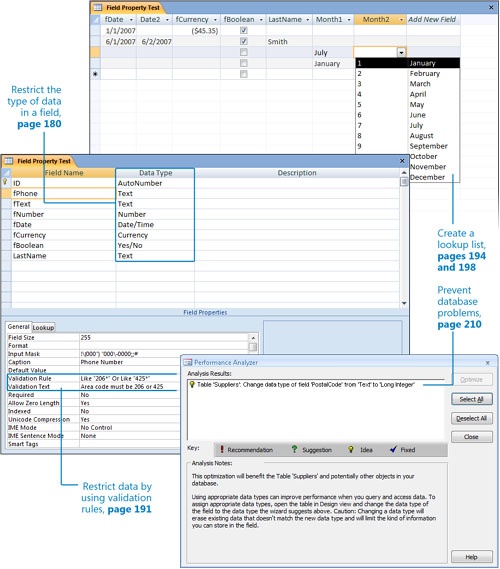Click the Performance Analyzer title bar icon
Screen dimensions: 500x569
pos(188,363)
